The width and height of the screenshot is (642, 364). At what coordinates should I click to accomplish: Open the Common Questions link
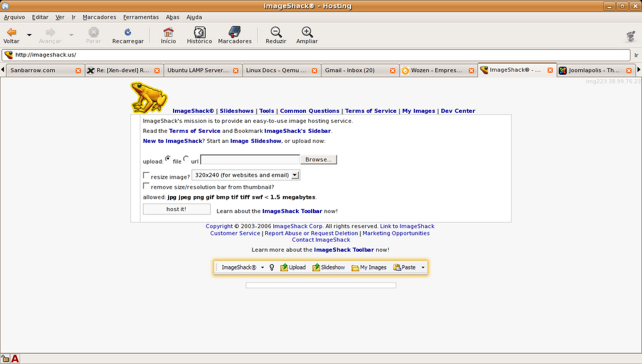pyautogui.click(x=310, y=111)
